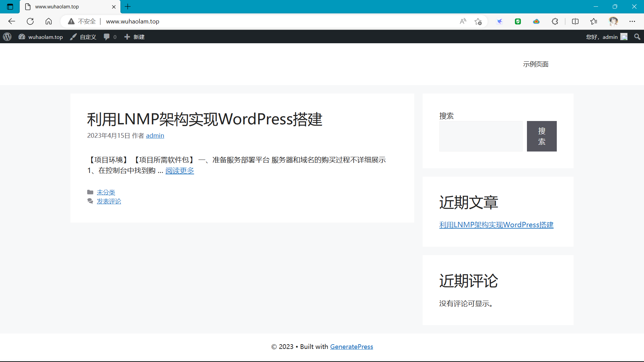Click the comments bubble icon
The width and height of the screenshot is (644, 362).
[107, 37]
